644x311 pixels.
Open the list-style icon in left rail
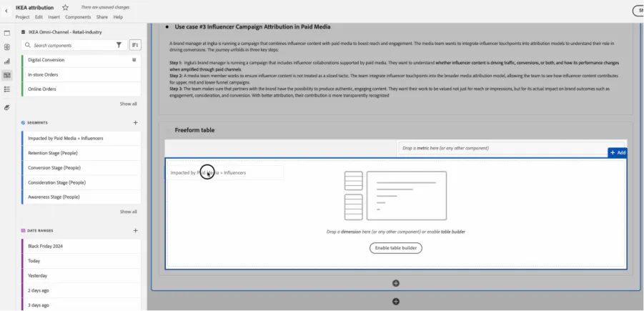[7, 89]
